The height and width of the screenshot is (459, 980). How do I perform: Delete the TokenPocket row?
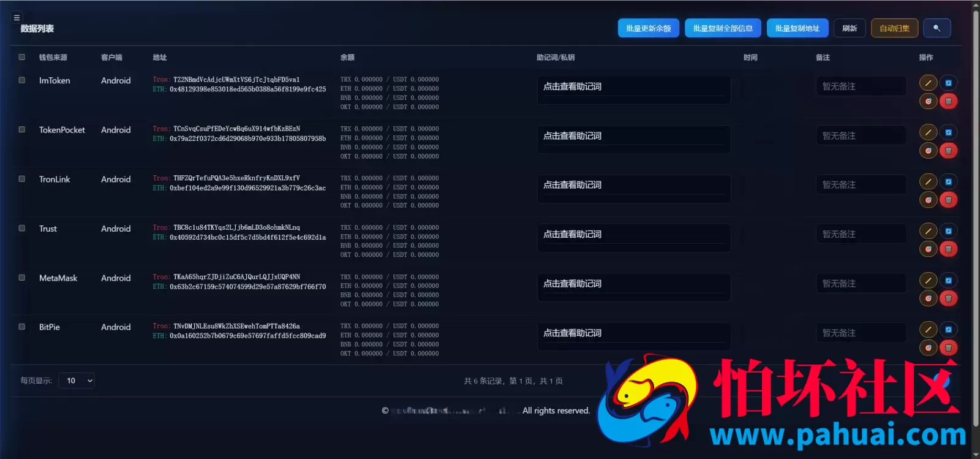coord(948,151)
